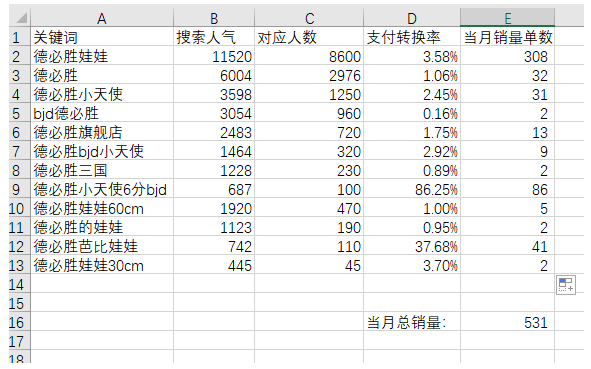Click the 支付转换率 header cell
Viewport: 591px width, 369px height.
click(412, 37)
